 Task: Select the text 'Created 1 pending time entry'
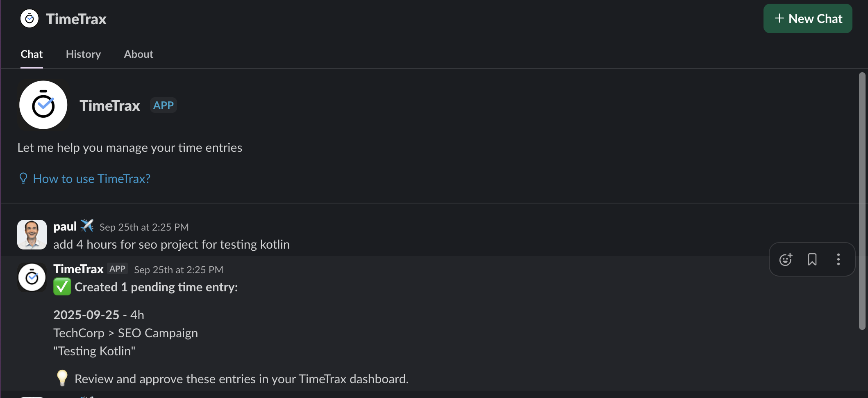(x=156, y=287)
